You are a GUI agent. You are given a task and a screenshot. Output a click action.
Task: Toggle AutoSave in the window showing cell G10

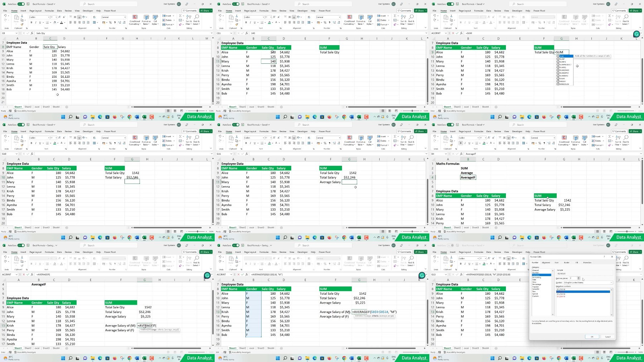point(21,125)
